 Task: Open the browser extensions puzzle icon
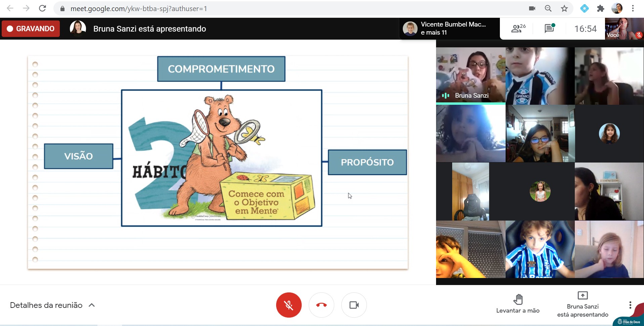click(x=601, y=8)
